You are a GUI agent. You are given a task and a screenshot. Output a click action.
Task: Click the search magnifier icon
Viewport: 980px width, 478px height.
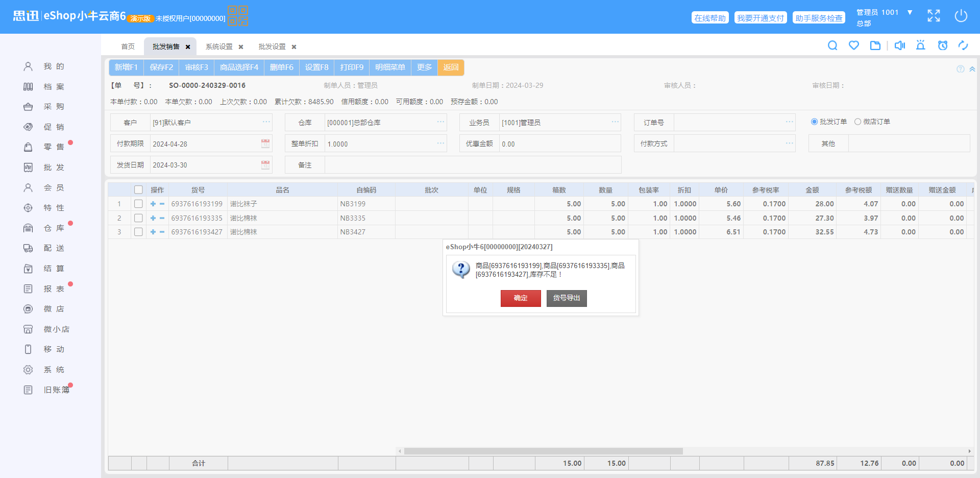832,45
